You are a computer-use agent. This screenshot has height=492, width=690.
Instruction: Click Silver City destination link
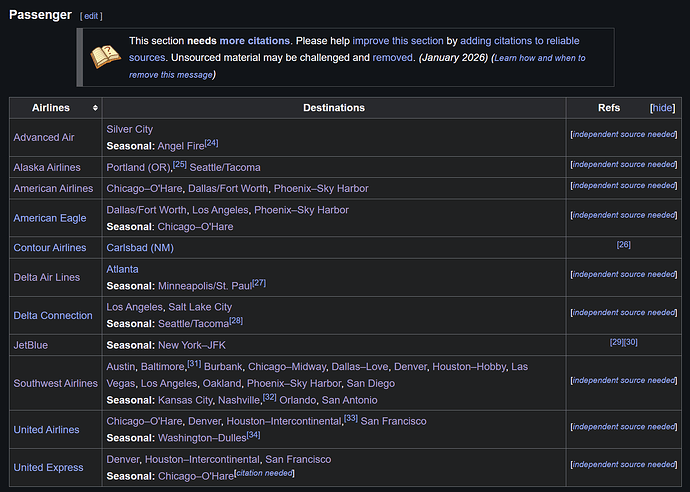pos(129,129)
